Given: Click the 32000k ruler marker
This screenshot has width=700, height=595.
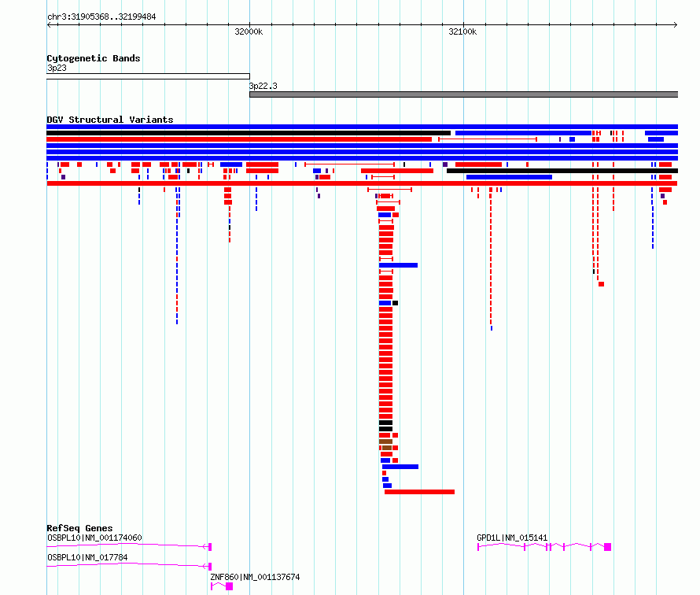Looking at the screenshot, I should coord(249,31).
